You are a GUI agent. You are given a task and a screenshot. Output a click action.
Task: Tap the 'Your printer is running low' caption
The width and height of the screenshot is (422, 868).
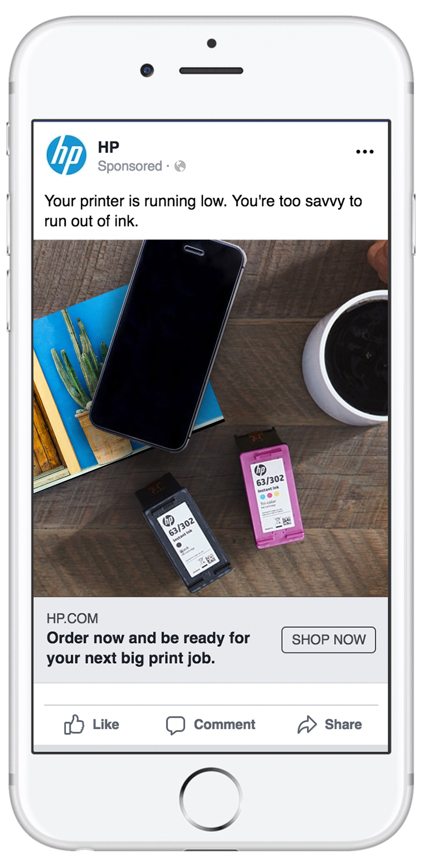[203, 211]
